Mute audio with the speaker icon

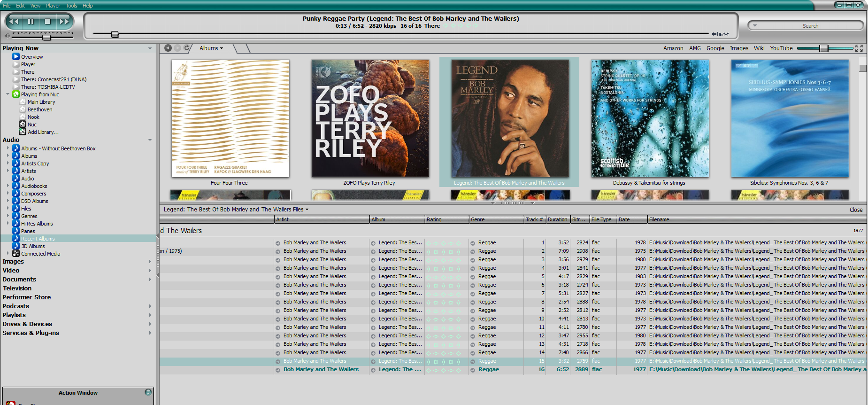tap(7, 36)
